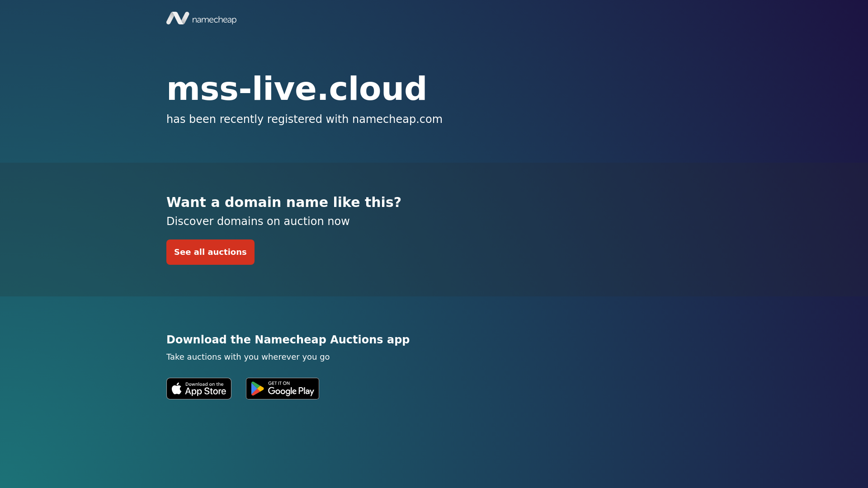This screenshot has height=488, width=868.
Task: Click 'Take auctions with you wherever you go'
Action: point(248,357)
